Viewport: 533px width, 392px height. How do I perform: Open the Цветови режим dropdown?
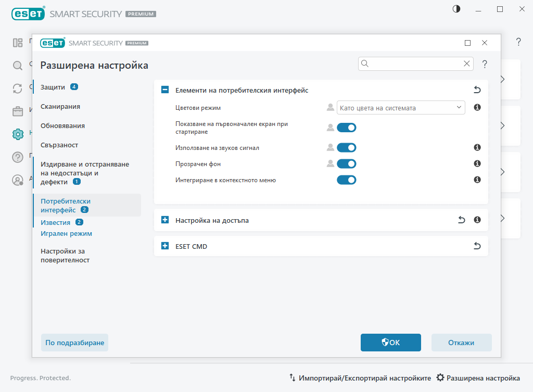pyautogui.click(x=401, y=107)
